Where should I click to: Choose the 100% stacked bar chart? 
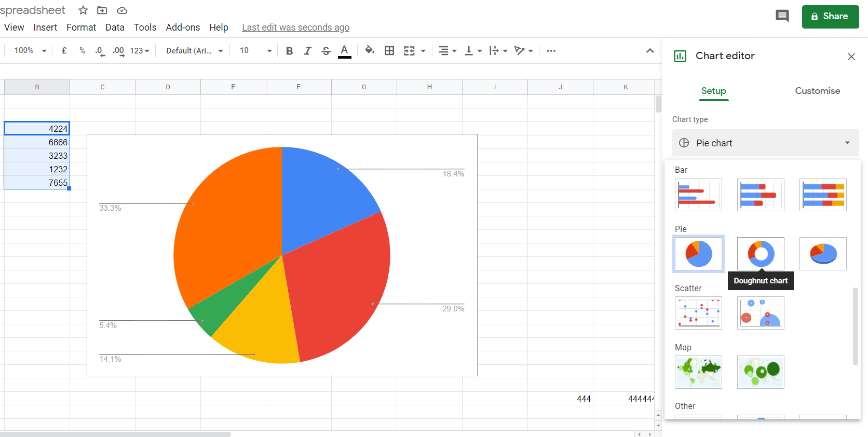[x=823, y=195]
